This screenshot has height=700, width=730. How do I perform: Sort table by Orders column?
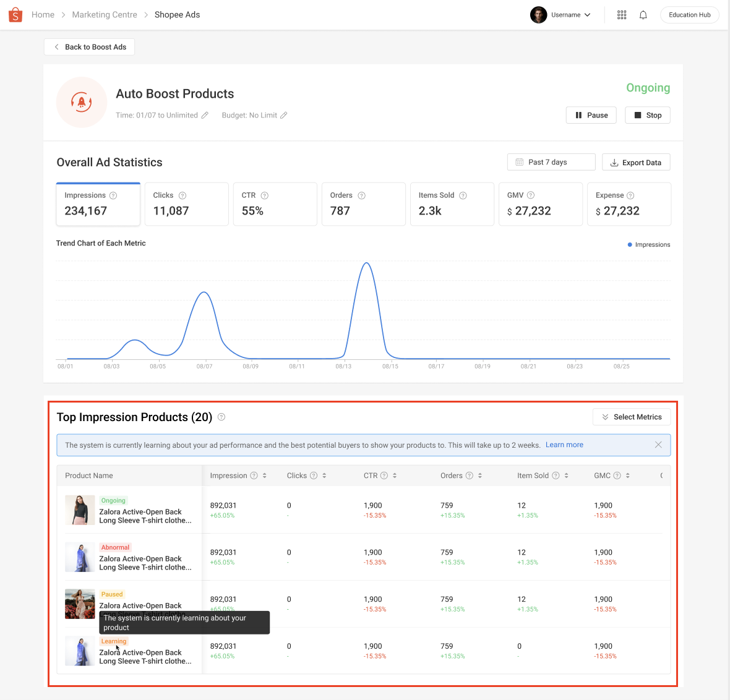click(479, 476)
